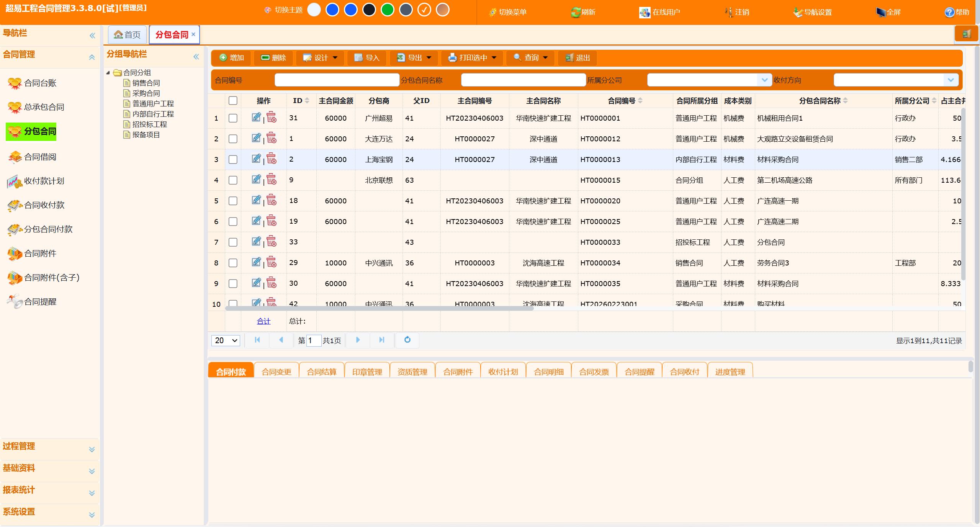Click the 增加 add button

point(231,58)
